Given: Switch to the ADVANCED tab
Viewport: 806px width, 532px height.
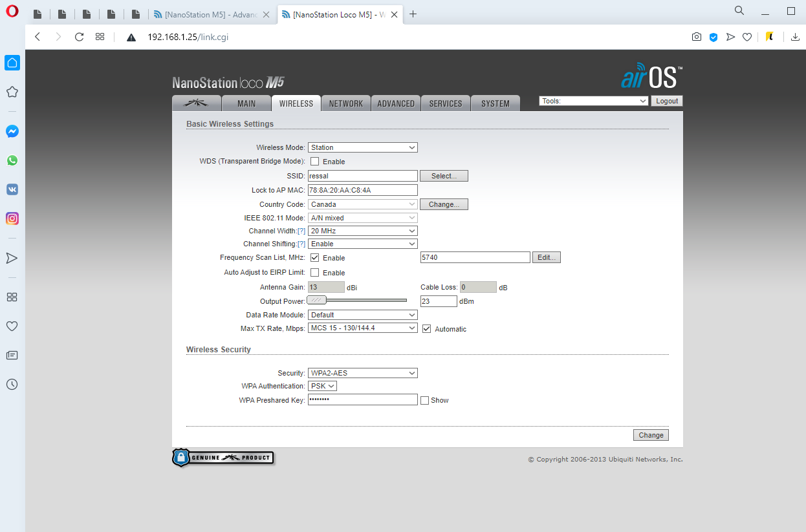Looking at the screenshot, I should pyautogui.click(x=396, y=103).
